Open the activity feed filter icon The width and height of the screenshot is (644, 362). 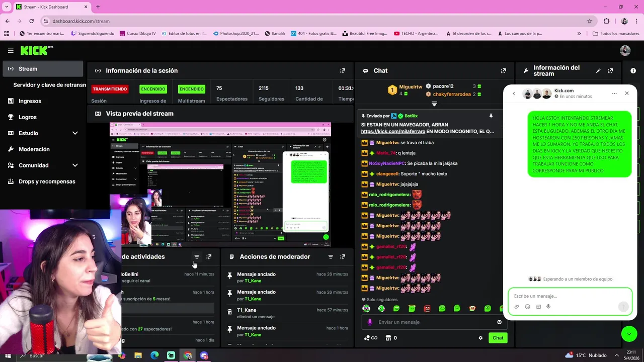tap(197, 257)
